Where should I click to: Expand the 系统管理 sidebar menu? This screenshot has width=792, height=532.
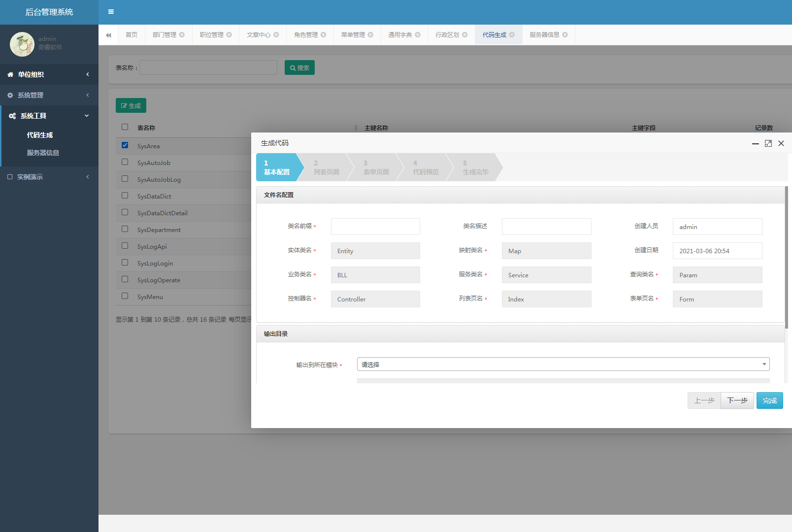(48, 95)
